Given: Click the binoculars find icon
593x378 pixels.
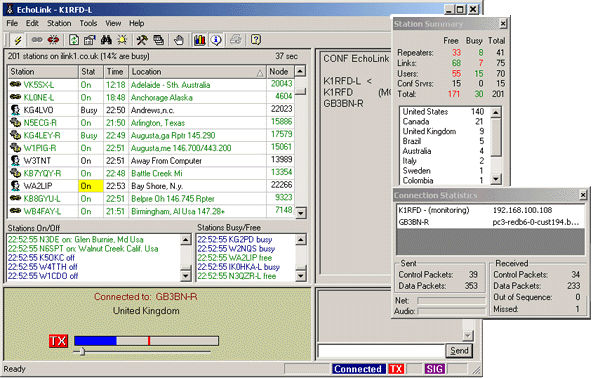Looking at the screenshot, I should pyautogui.click(x=106, y=40).
